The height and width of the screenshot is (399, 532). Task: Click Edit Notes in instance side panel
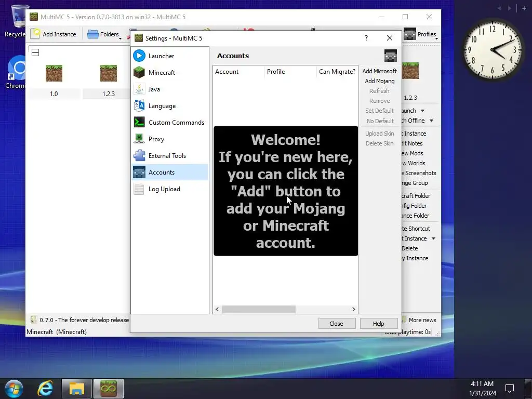[412, 143]
